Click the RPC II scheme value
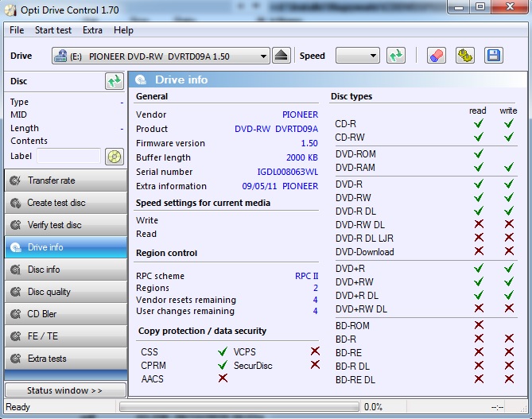 coord(307,276)
